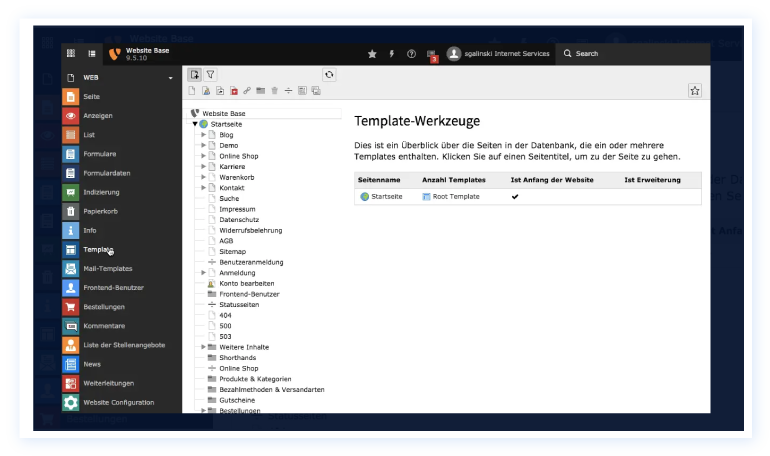Select the backend user section page icon
This screenshot has width=770, height=456.
pos(206,91)
